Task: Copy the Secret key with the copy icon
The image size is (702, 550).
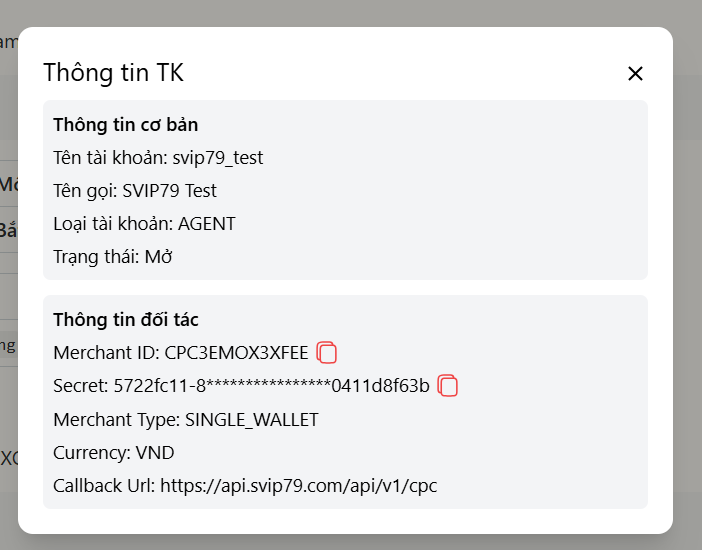Action: 448,386
